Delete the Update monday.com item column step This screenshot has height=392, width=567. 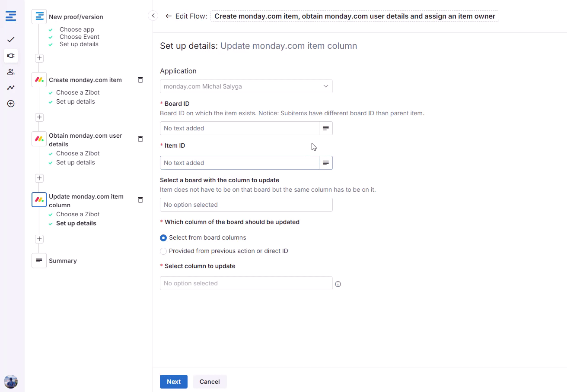click(140, 200)
